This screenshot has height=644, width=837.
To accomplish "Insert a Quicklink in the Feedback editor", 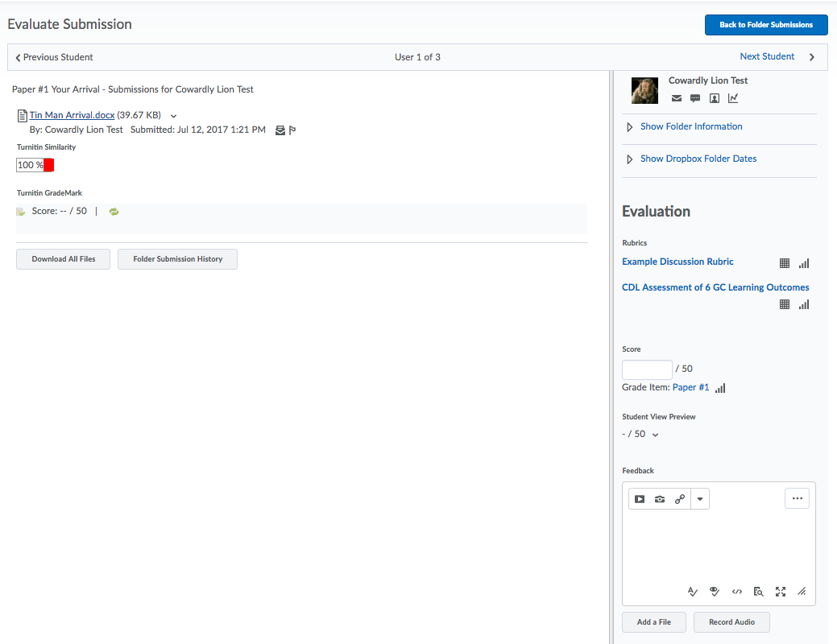I will [x=679, y=498].
